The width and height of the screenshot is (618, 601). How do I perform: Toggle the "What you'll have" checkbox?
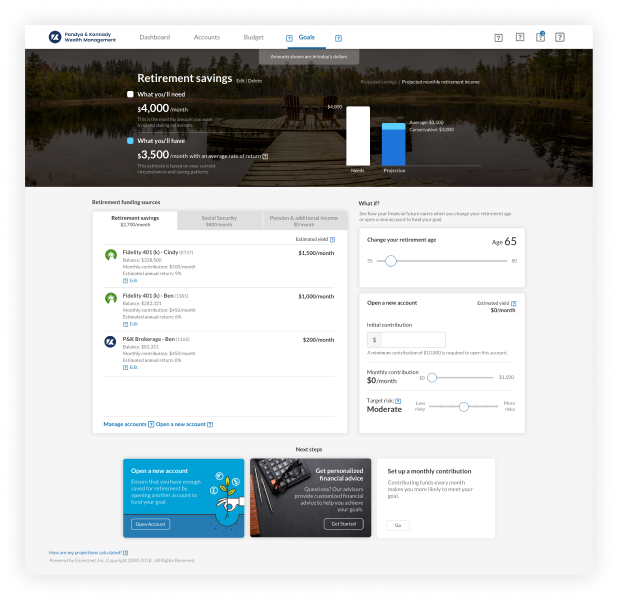[131, 141]
